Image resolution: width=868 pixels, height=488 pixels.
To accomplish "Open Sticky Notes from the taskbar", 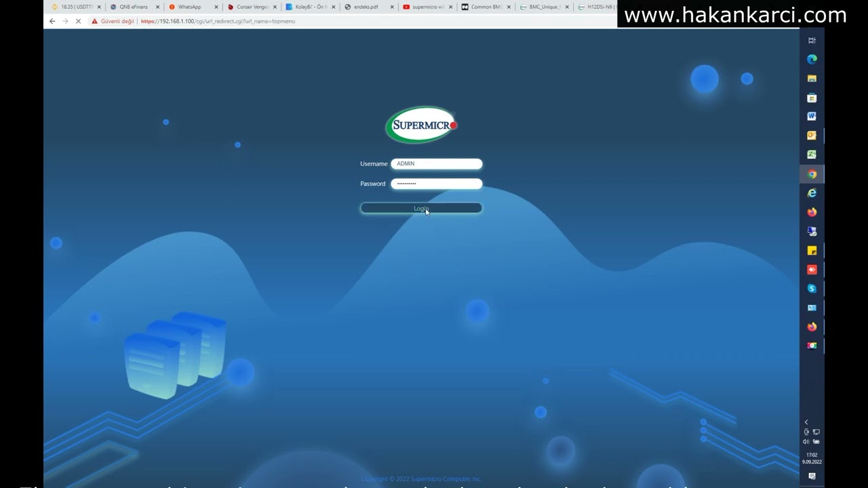I will coord(812,251).
